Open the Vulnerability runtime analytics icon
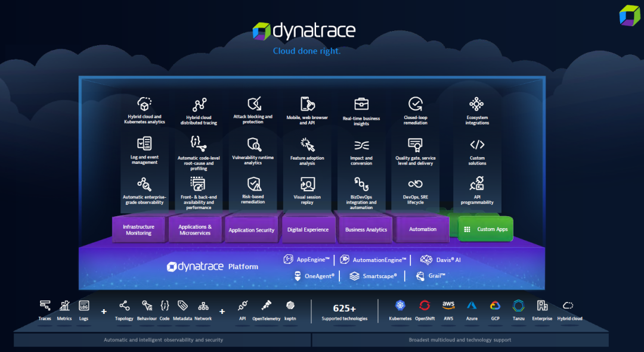Screen dimensions: 644x352 253,144
